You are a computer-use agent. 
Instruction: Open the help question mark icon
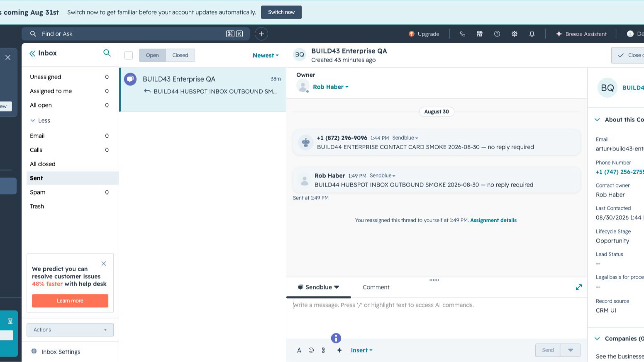click(x=497, y=34)
